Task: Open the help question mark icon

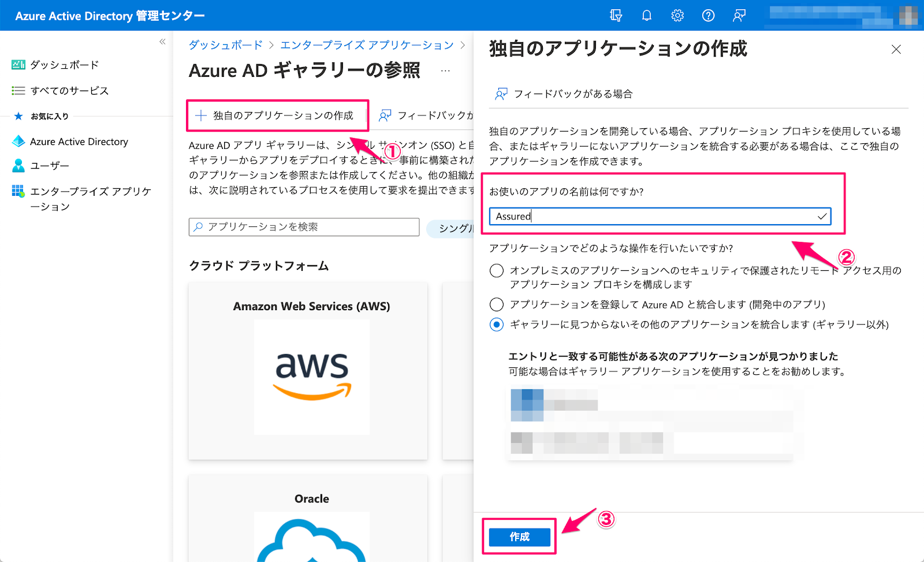Action: [x=708, y=16]
